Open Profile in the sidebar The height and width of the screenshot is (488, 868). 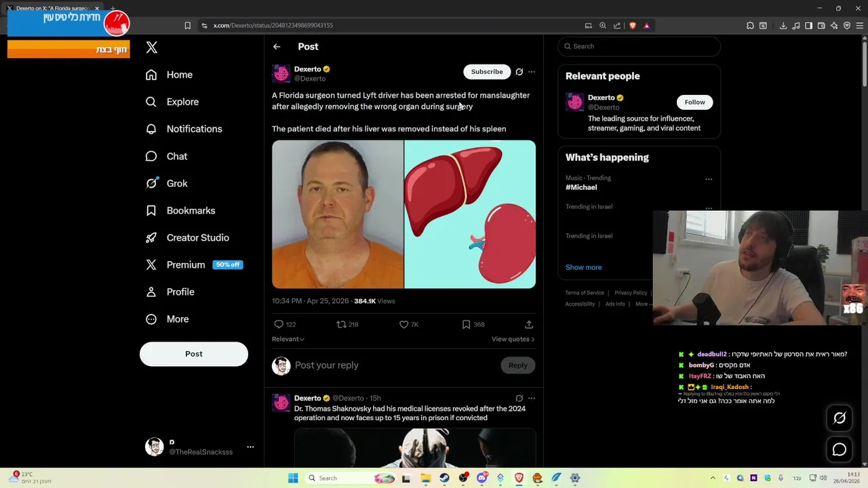171,292
